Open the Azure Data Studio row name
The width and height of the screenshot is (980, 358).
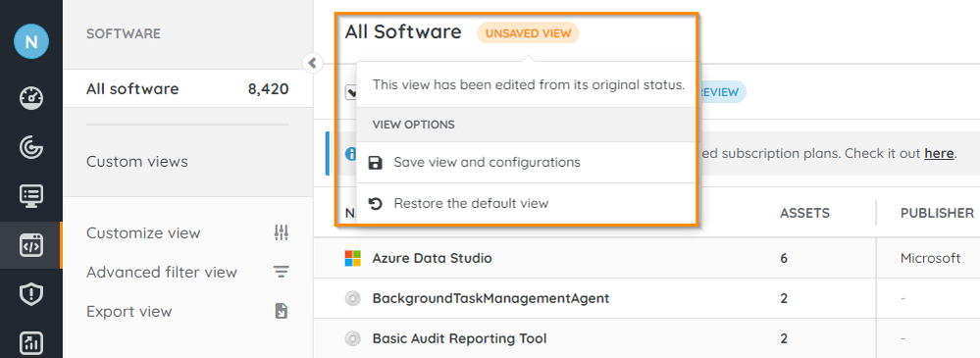(432, 257)
